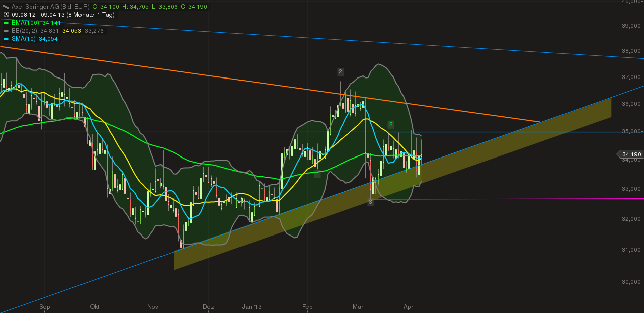The width and height of the screenshot is (644, 313).
Task: Click the green EMA line legend icon
Action: click(6, 22)
